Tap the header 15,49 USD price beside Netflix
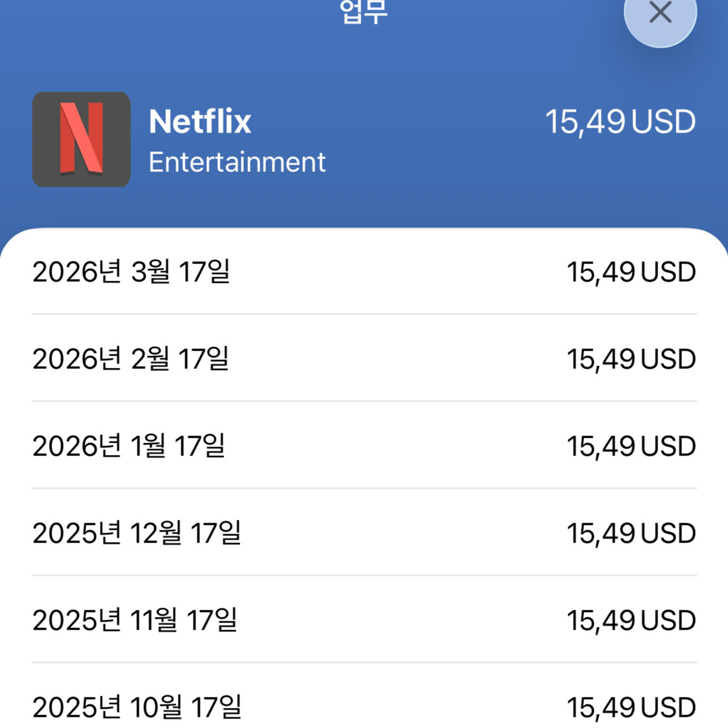This screenshot has width=728, height=728. pos(620,122)
